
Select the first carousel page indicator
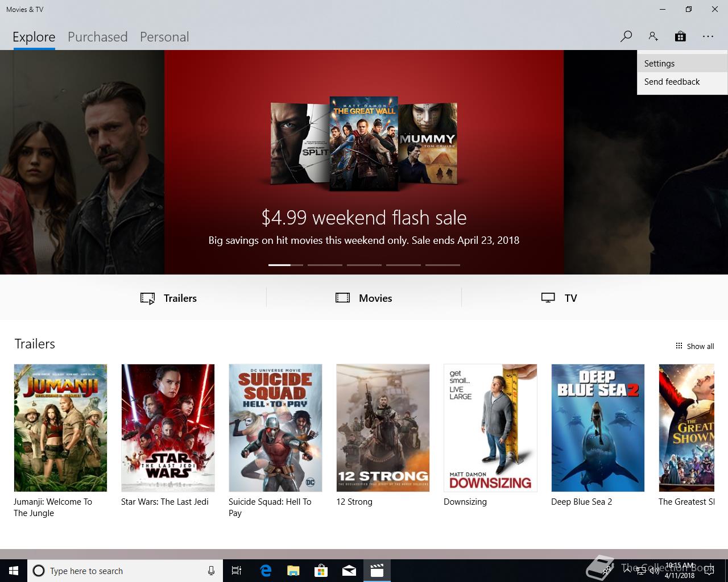click(x=286, y=265)
